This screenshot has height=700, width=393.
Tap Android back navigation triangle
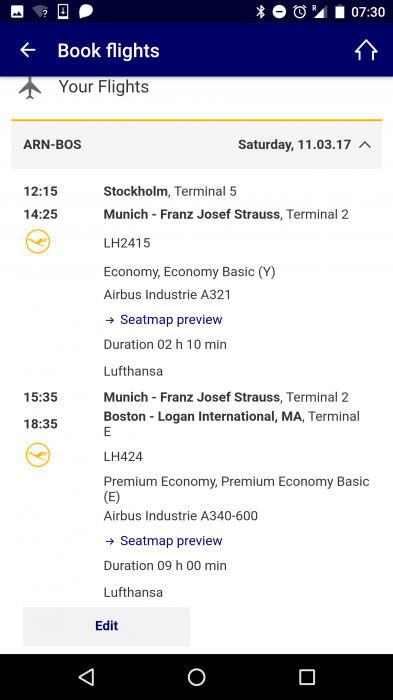click(x=86, y=677)
